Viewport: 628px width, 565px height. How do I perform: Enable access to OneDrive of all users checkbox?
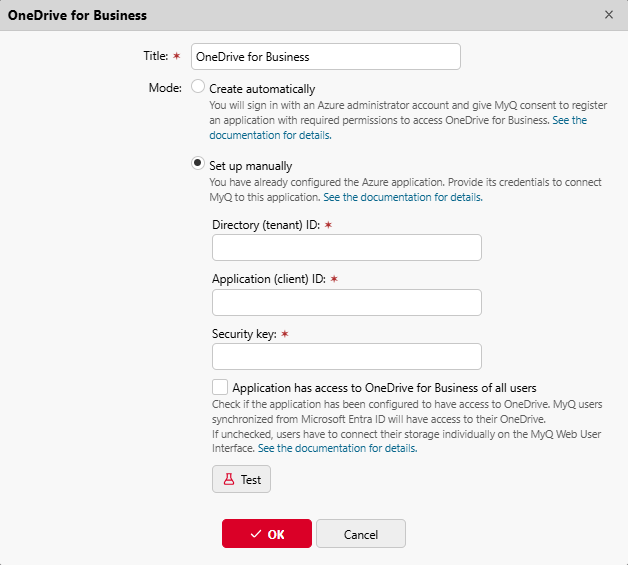coord(220,387)
